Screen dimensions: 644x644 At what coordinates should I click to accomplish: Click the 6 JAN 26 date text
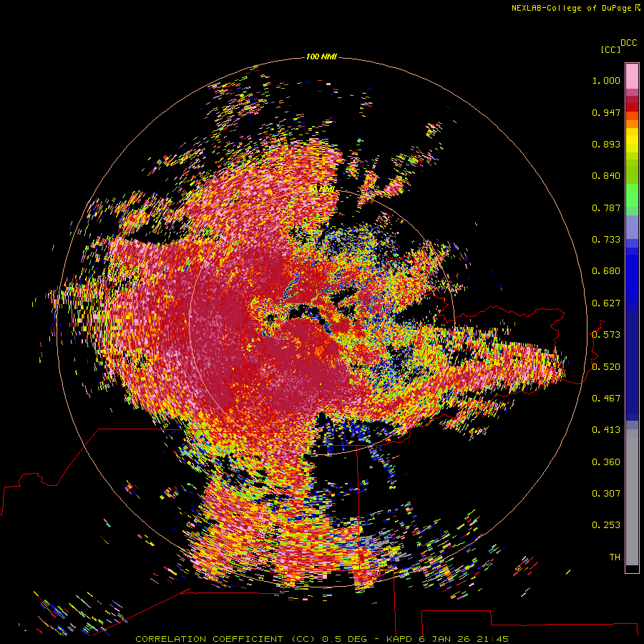(444, 639)
